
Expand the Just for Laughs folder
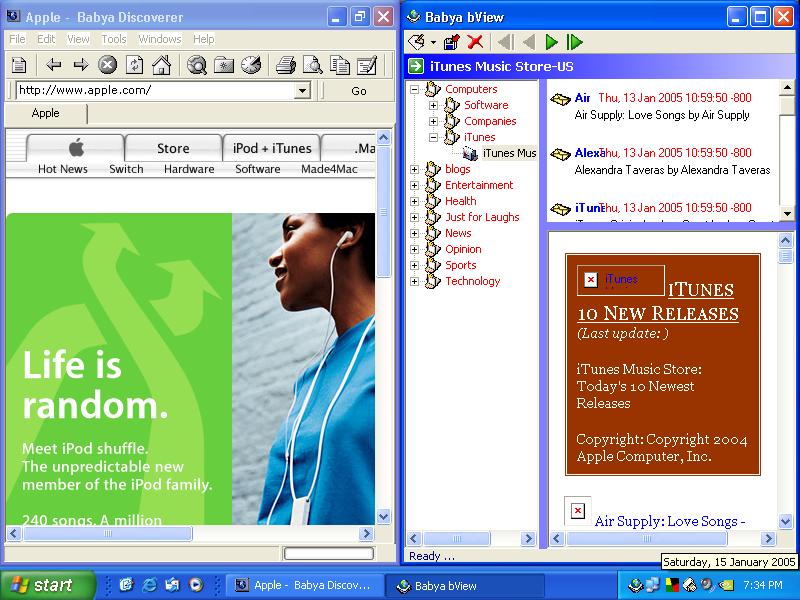point(414,217)
